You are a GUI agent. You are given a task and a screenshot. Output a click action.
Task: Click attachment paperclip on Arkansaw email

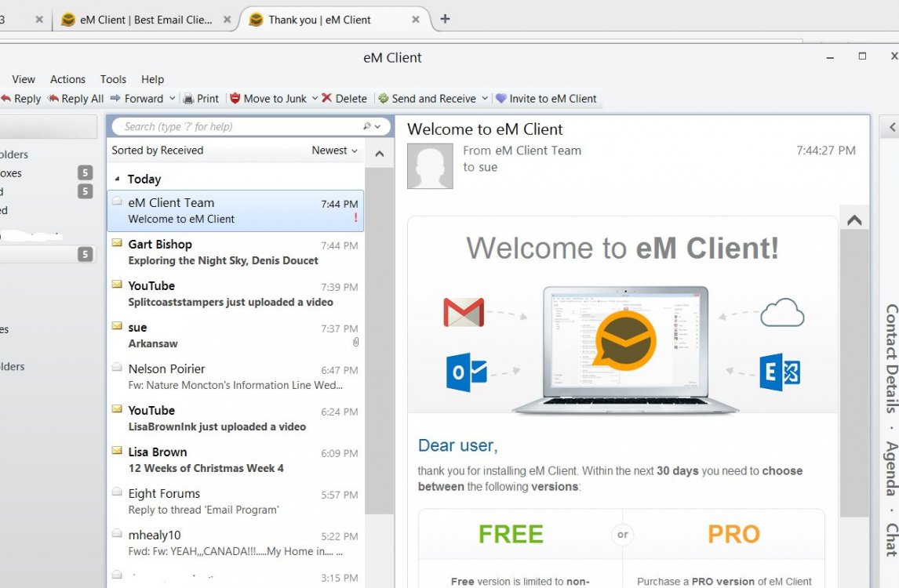coord(355,342)
